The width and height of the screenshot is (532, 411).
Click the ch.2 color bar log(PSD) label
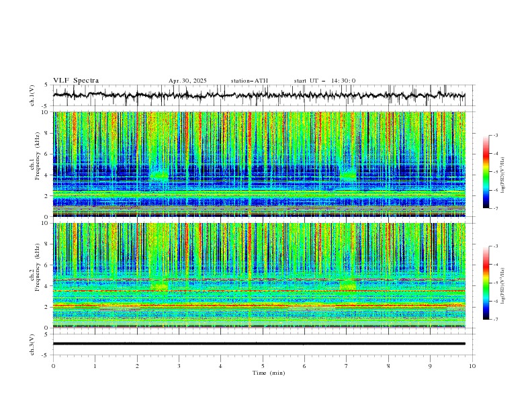coord(502,286)
